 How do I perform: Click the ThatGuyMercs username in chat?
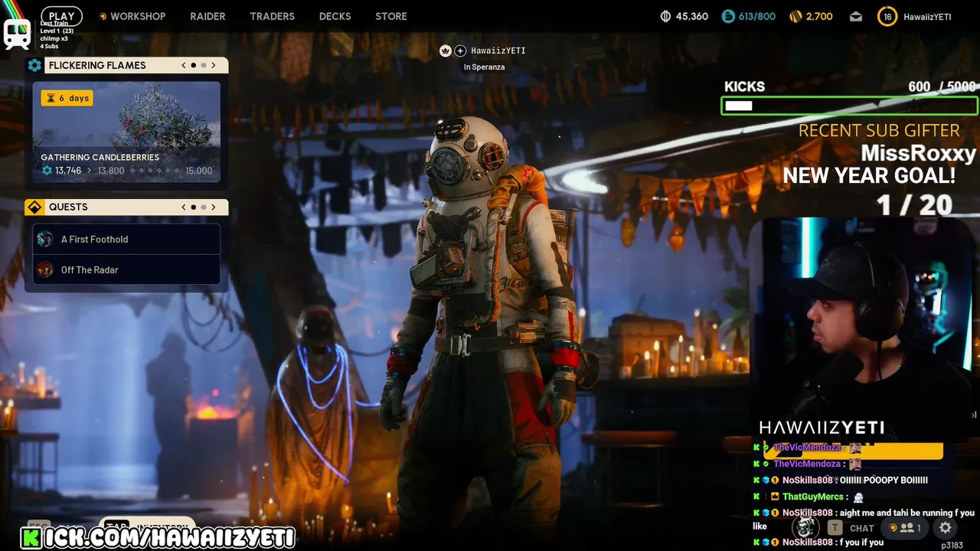click(813, 497)
